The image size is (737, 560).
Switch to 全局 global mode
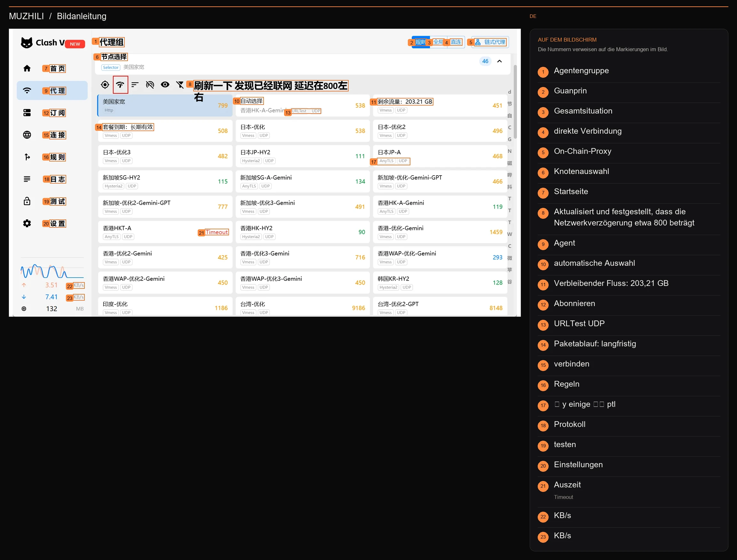(438, 42)
